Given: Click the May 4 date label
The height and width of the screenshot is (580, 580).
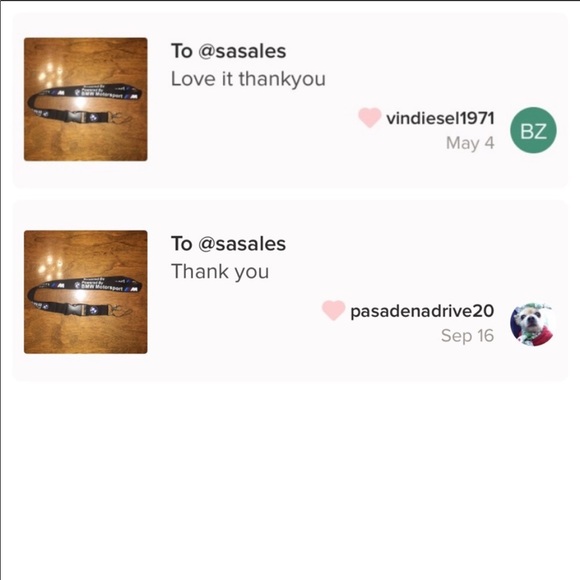Looking at the screenshot, I should pos(470,144).
